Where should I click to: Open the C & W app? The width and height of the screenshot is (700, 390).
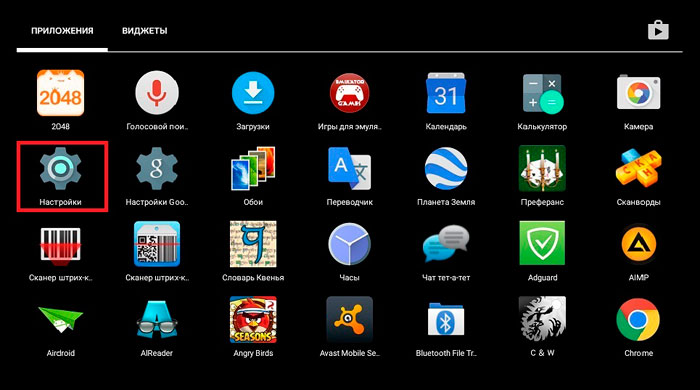tap(542, 319)
